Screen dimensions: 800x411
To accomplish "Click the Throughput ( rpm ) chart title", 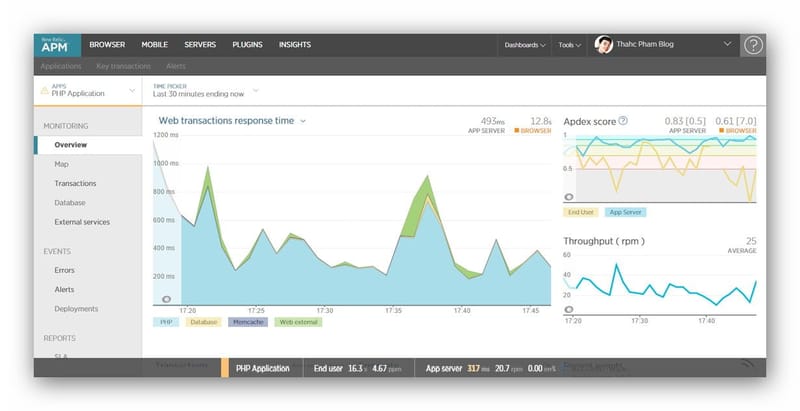I will (604, 241).
